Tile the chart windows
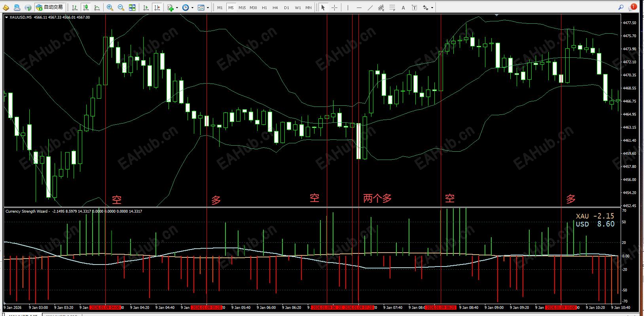The width and height of the screenshot is (644, 316). [132, 8]
